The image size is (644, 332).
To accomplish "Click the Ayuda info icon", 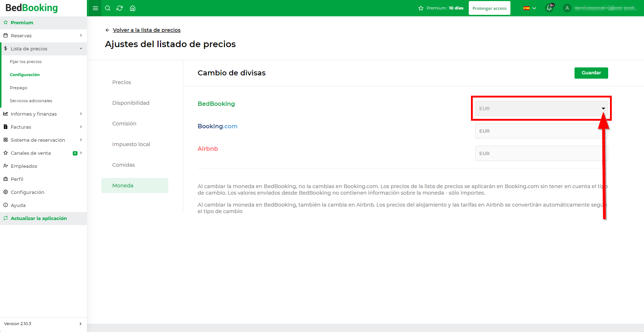I will point(5,205).
